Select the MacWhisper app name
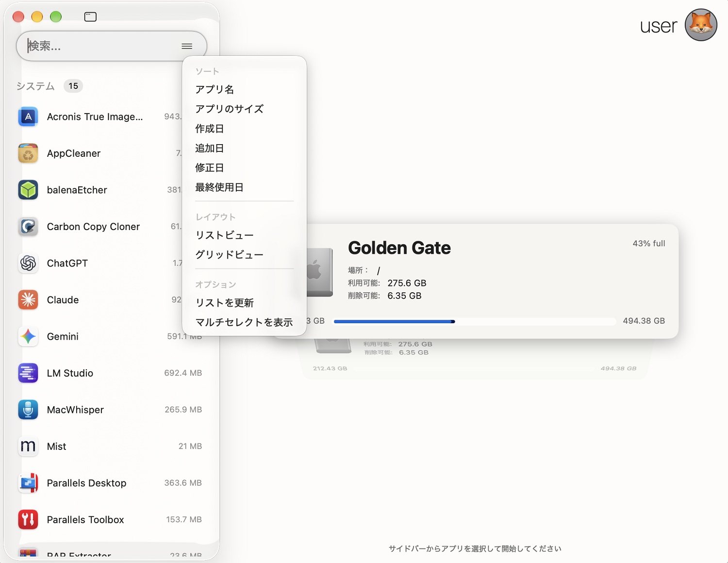 [75, 410]
